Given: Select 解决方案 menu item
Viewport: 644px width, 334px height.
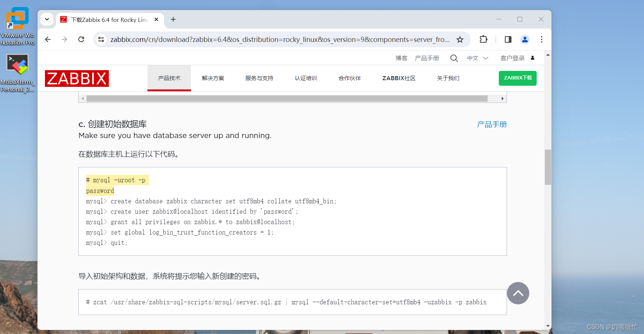Looking at the screenshot, I should tap(213, 78).
